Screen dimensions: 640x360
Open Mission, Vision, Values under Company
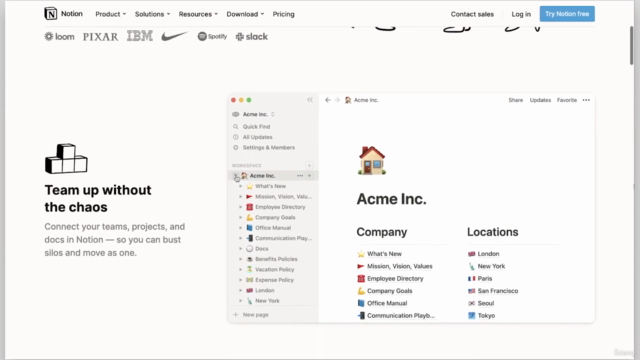pyautogui.click(x=395, y=266)
